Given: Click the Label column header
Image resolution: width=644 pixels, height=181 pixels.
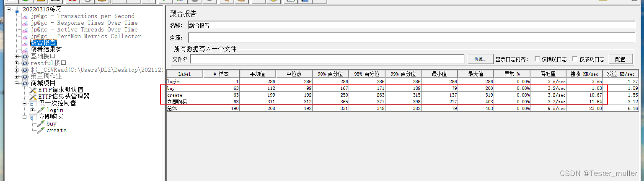Looking at the screenshot, I should tap(185, 74).
